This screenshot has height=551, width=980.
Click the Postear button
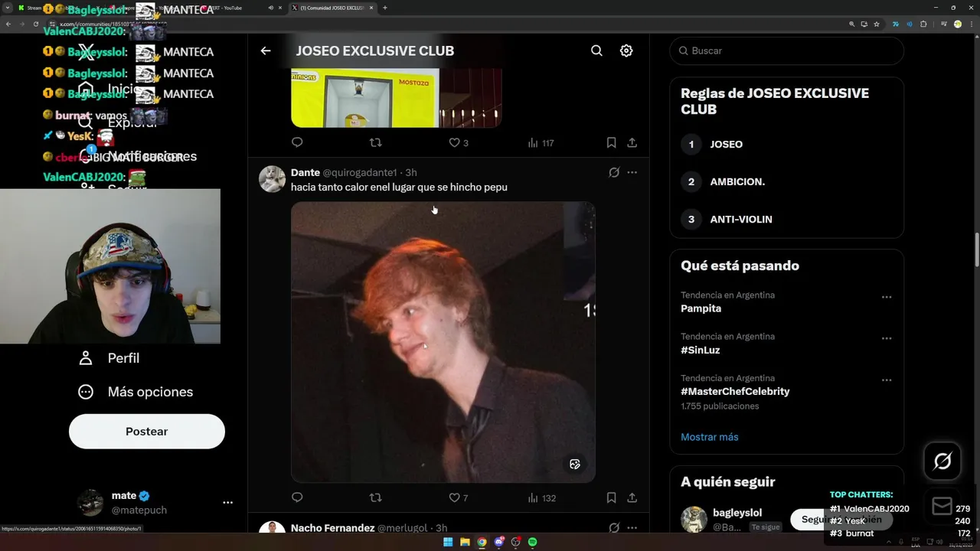(147, 432)
